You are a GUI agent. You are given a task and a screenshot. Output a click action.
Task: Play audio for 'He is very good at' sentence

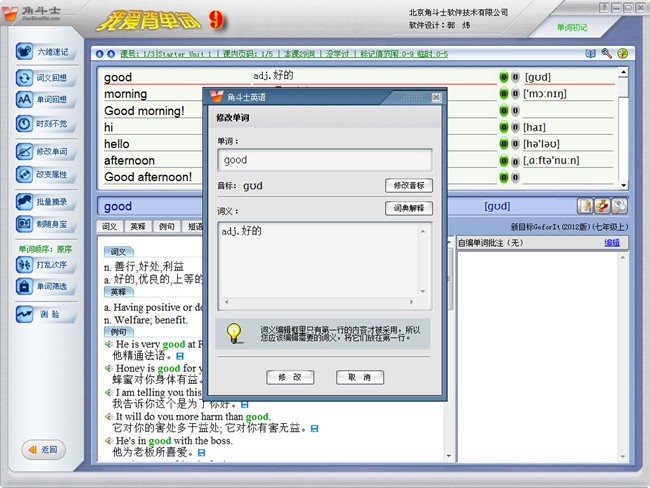point(109,344)
